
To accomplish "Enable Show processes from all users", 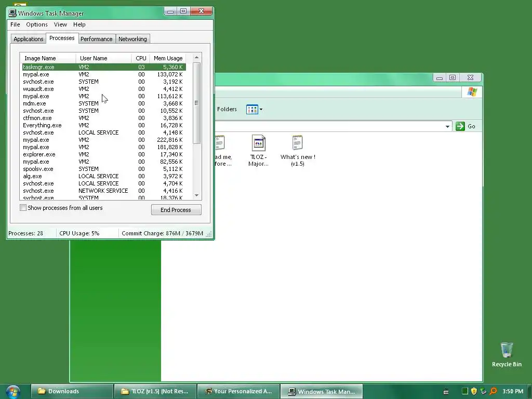I will [23, 208].
